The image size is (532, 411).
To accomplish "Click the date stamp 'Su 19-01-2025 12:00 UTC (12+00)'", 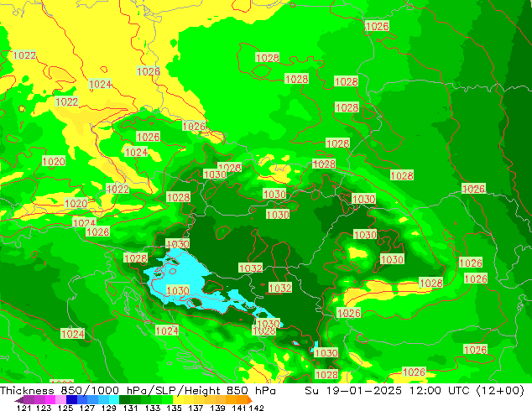I will 415,391.
